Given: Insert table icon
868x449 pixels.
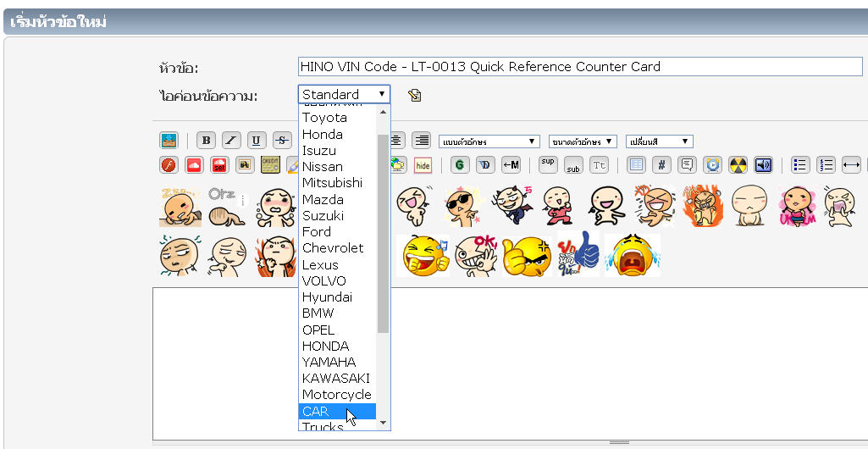Looking at the screenshot, I should click(637, 165).
